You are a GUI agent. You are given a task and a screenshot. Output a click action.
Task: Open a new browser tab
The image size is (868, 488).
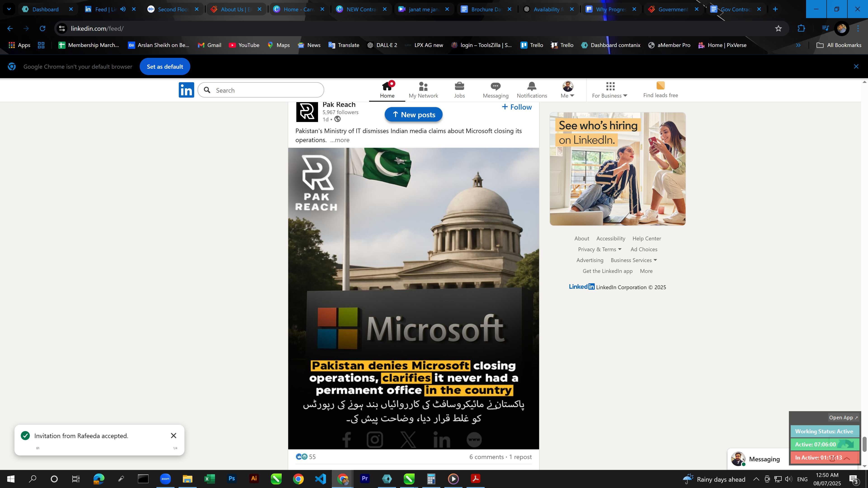pyautogui.click(x=775, y=9)
